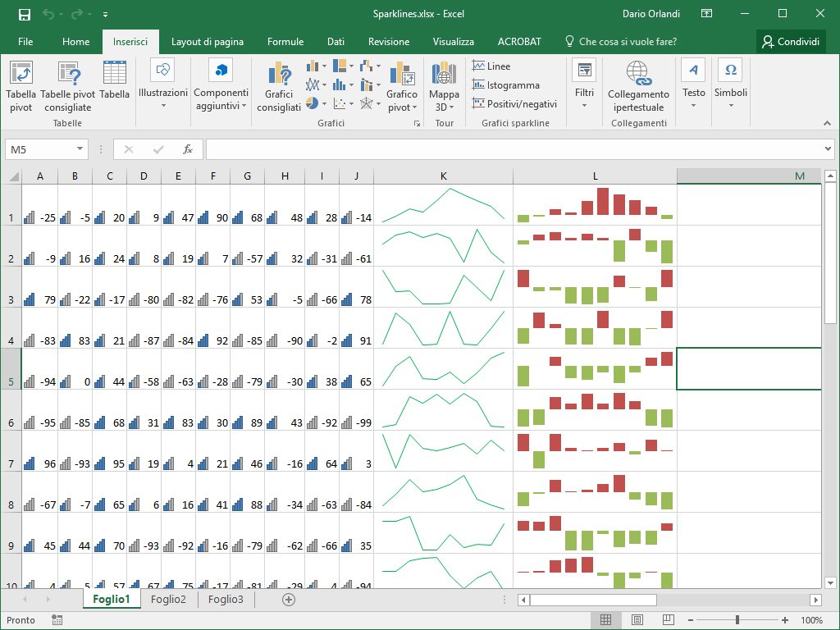Add an Istogramma sparkline
The width and height of the screenshot is (840, 630).
(505, 85)
